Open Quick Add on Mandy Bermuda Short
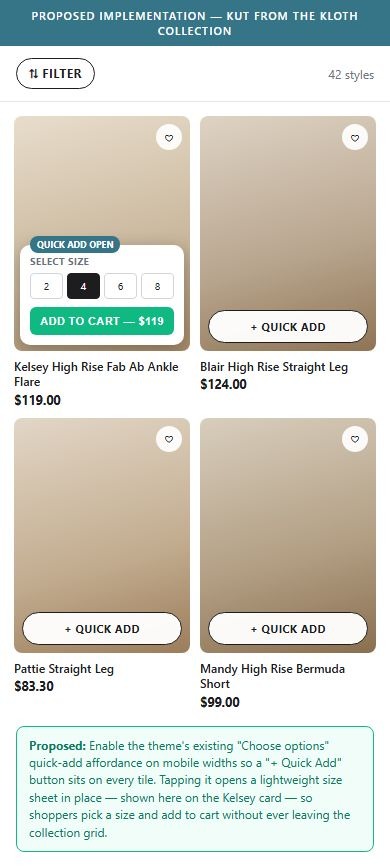The height and width of the screenshot is (866, 390). (288, 629)
